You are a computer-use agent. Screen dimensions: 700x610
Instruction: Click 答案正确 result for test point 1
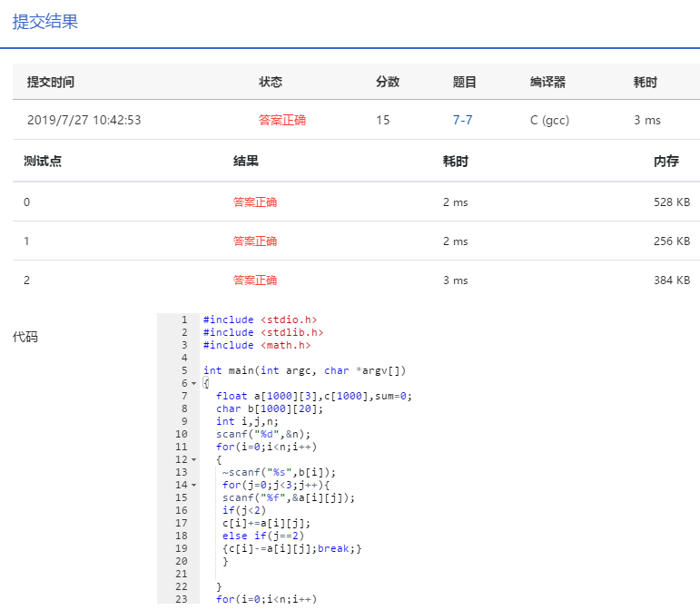point(255,241)
